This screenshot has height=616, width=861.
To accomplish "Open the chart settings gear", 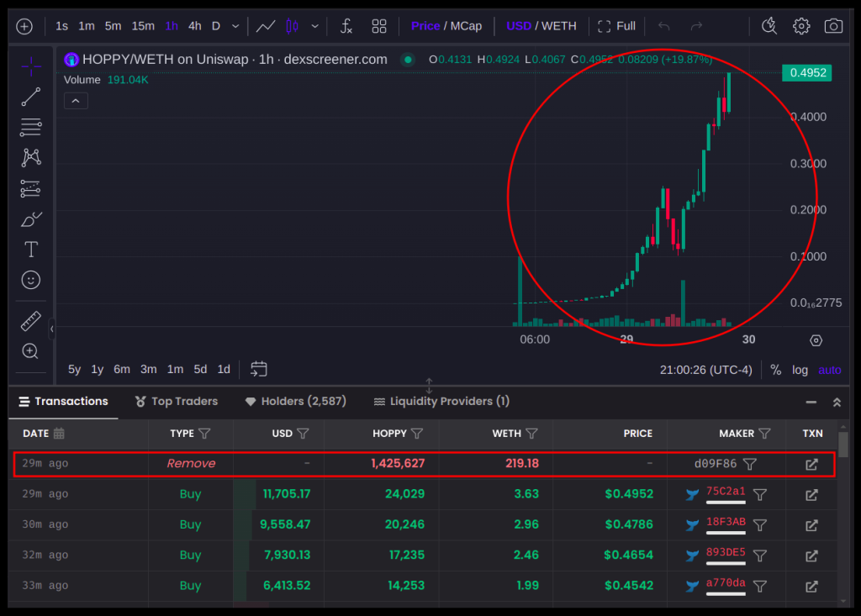I will tap(800, 26).
